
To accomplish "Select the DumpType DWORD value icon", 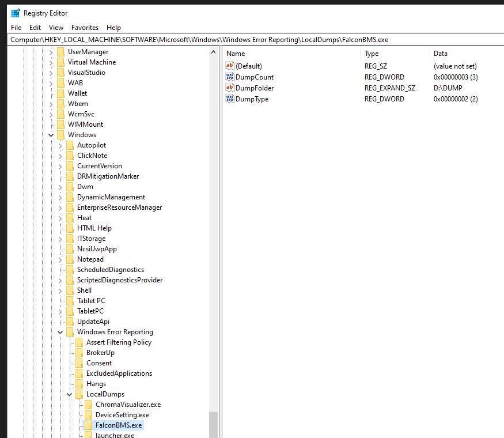I will (229, 99).
